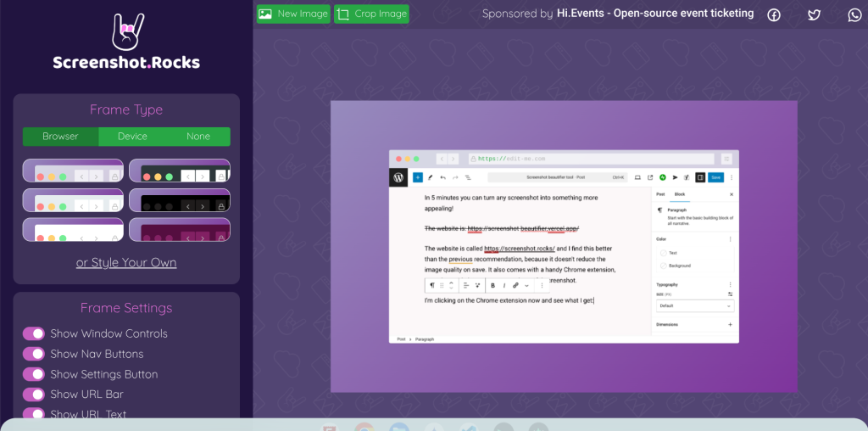Toggle Show URL Text switch

coord(33,414)
